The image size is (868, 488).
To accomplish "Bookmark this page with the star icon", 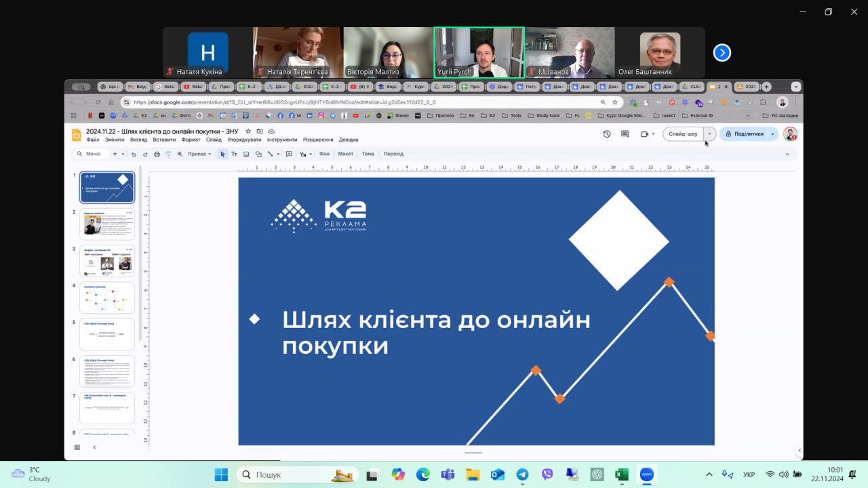I will coord(615,102).
